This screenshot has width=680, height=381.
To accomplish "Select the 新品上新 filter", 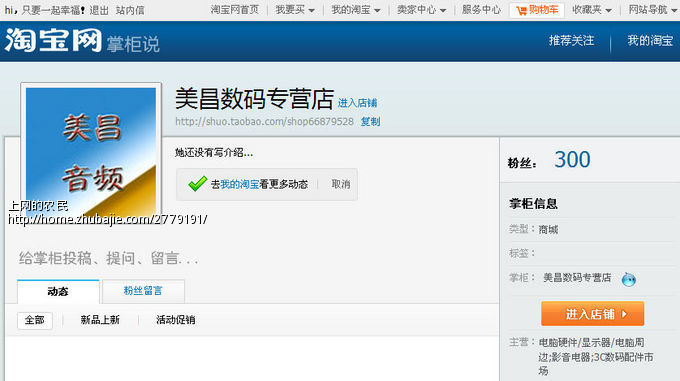I will pos(100,320).
